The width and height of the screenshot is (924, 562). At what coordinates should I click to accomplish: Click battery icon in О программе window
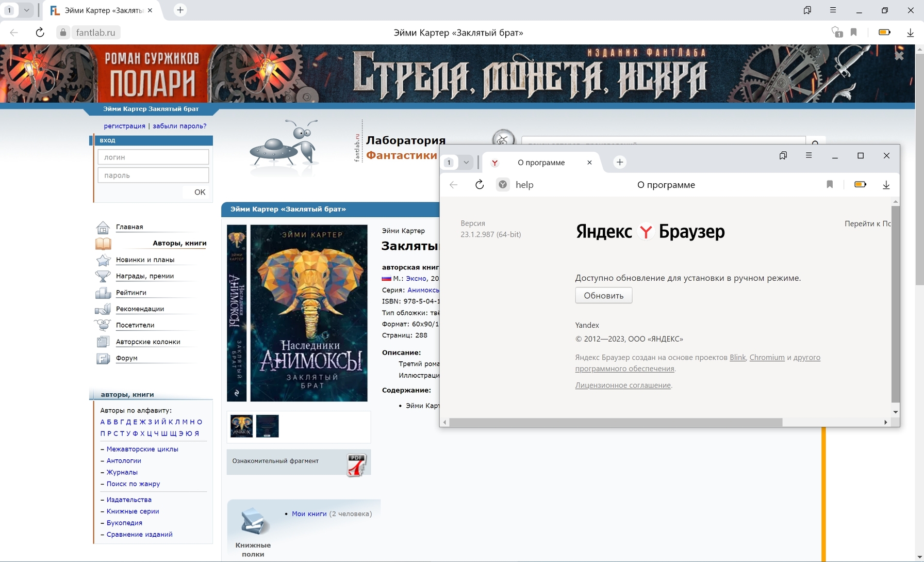pos(860,184)
